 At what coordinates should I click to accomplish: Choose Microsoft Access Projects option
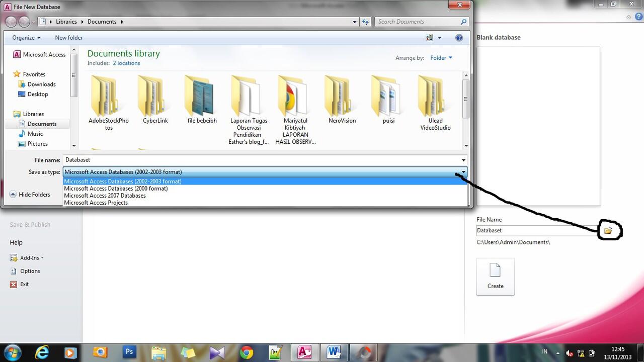(265, 203)
